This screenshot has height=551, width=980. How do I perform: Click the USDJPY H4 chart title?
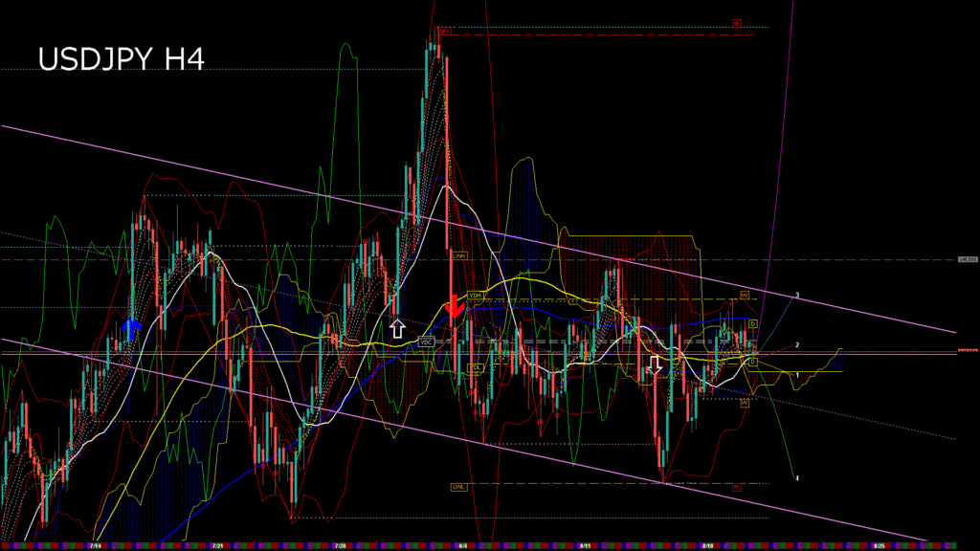click(x=121, y=59)
